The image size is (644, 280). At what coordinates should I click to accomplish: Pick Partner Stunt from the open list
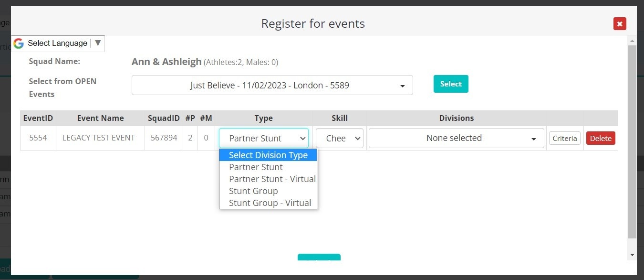click(x=256, y=167)
